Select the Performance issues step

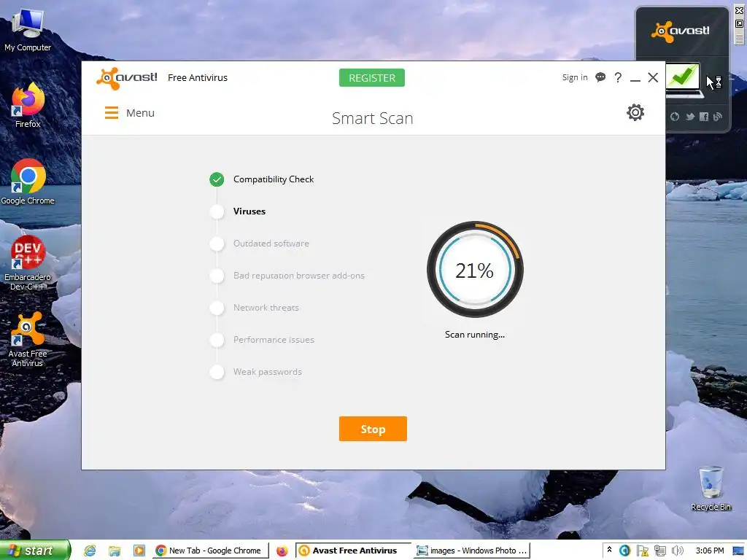point(274,340)
